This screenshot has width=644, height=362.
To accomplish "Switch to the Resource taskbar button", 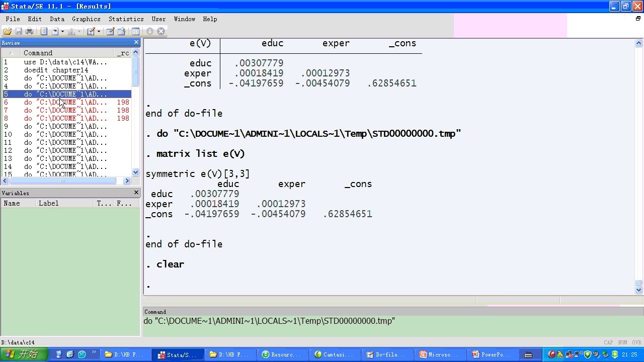I will tap(283, 354).
